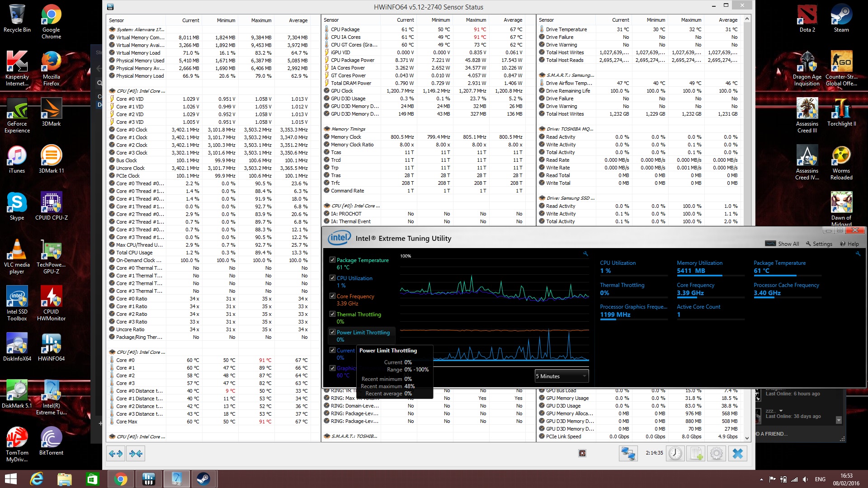This screenshot has height=488, width=868.
Task: Click Show All in Intel XTU
Action: pos(782,244)
